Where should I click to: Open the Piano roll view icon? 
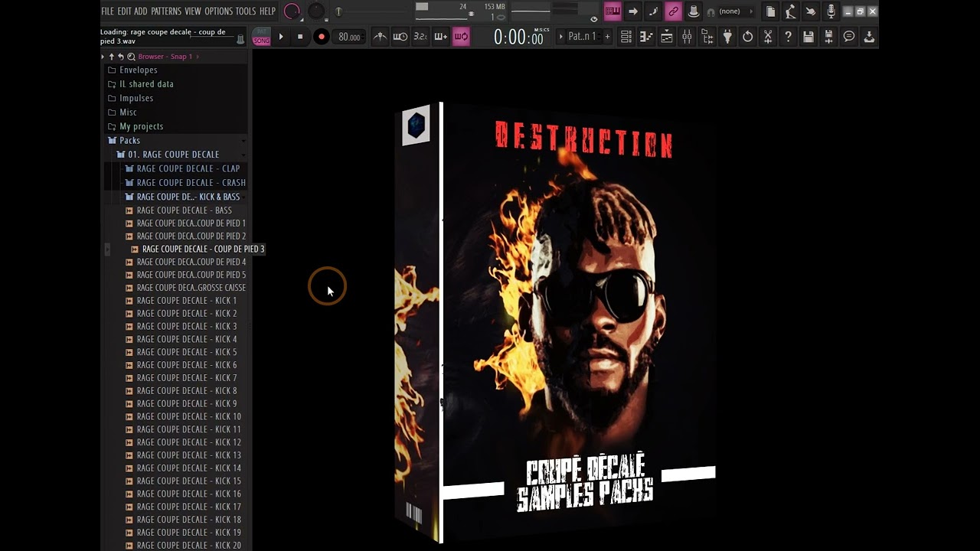(x=646, y=37)
